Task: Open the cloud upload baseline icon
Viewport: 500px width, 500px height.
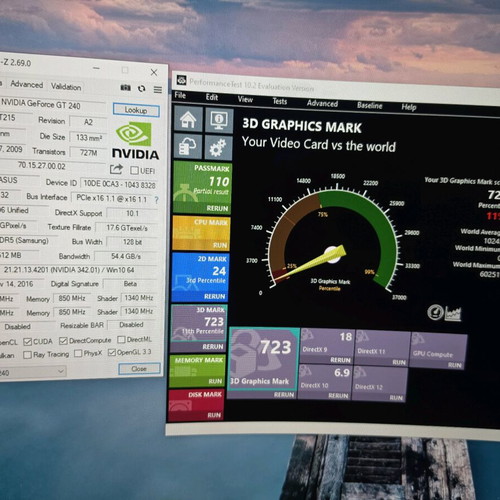Action: (x=188, y=146)
